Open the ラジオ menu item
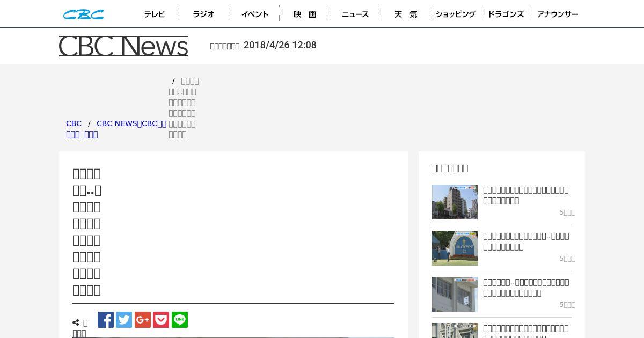 203,14
